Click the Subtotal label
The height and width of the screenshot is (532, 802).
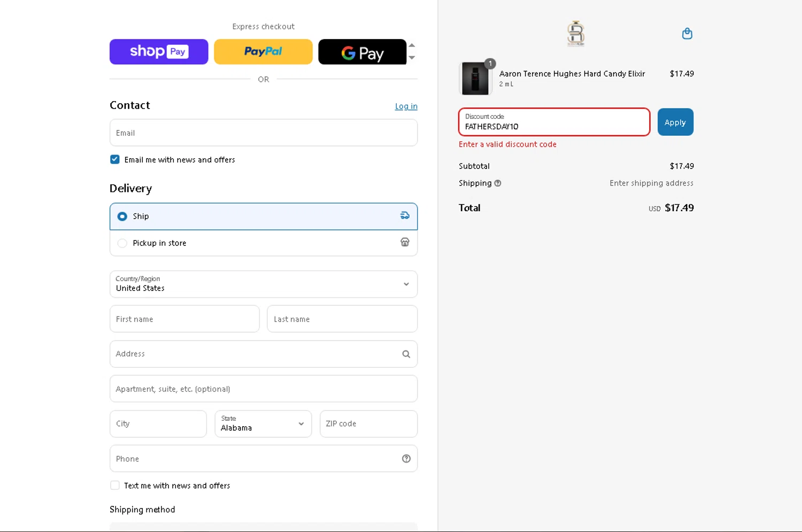click(474, 166)
